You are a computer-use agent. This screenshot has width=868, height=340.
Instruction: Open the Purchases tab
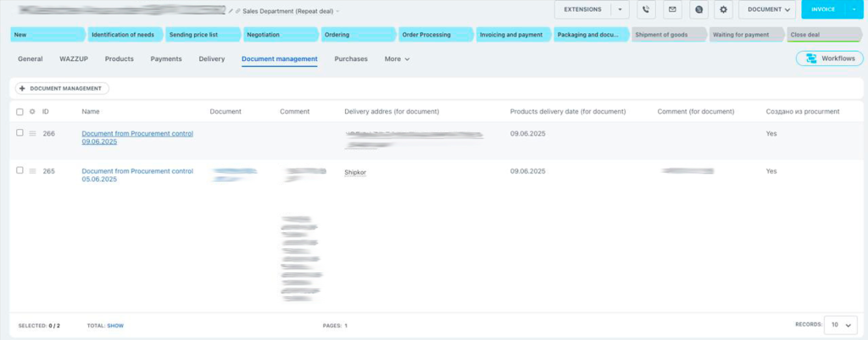click(351, 59)
